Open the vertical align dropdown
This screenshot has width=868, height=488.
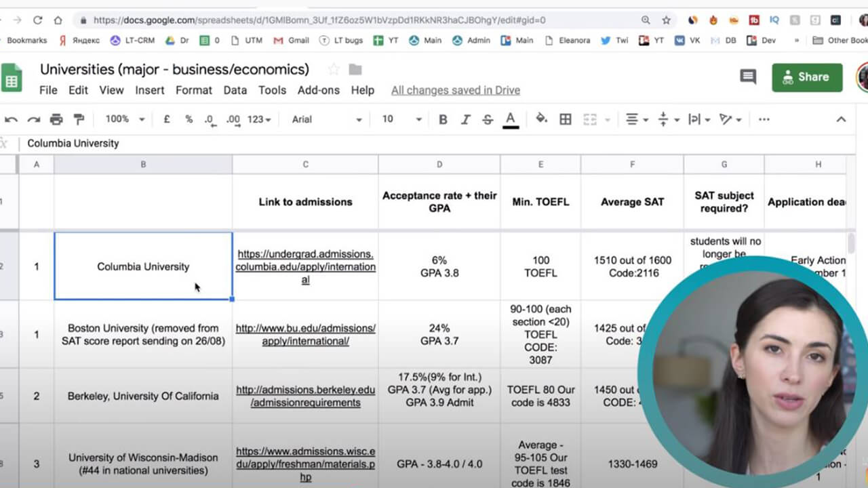tap(667, 119)
